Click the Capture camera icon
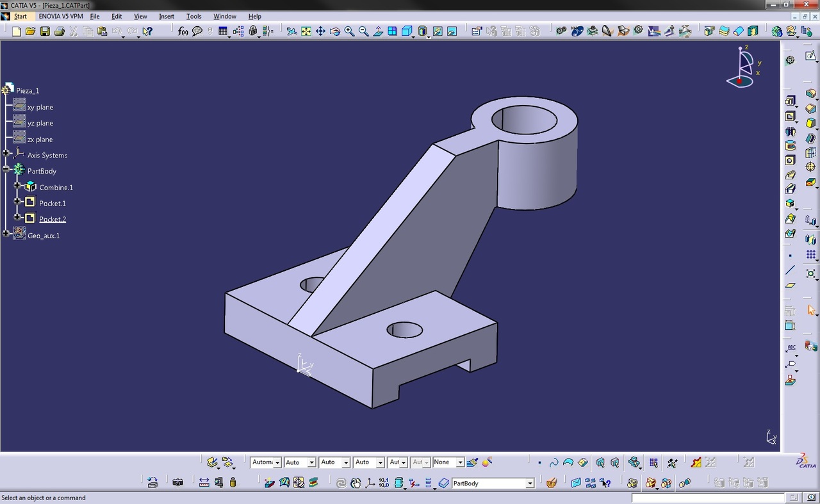This screenshot has width=820, height=504. pos(178,482)
